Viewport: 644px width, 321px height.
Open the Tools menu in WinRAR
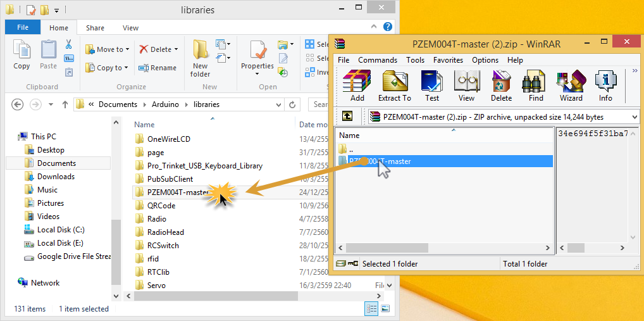(x=415, y=60)
